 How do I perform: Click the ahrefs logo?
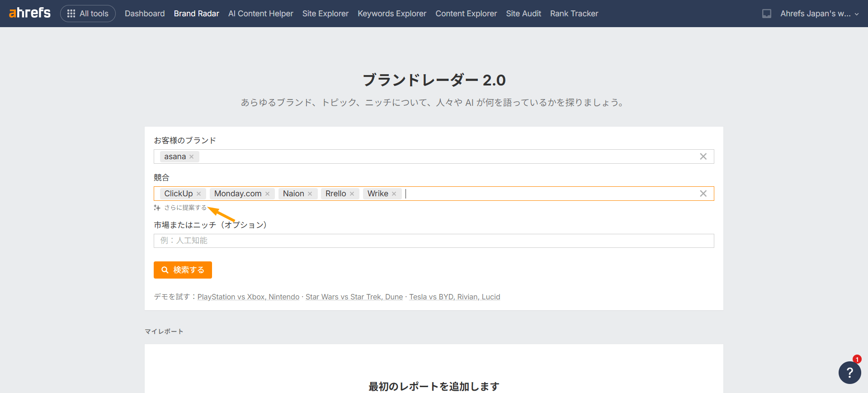30,13
